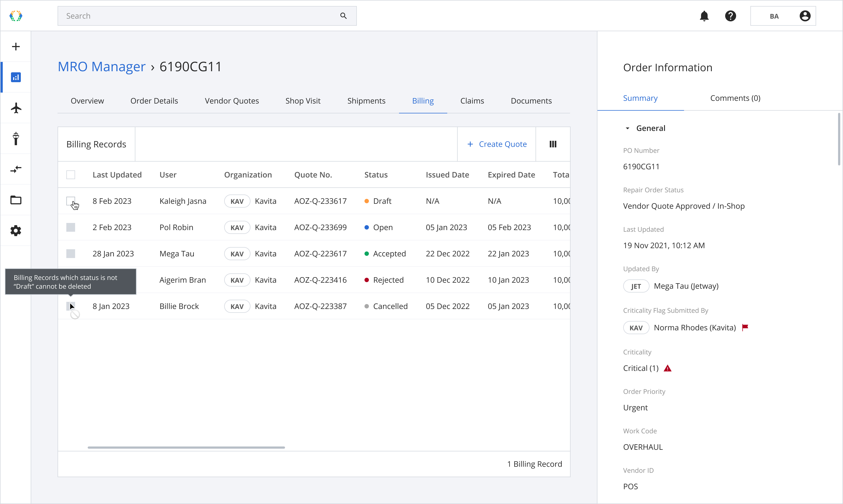
Task: Open the Claims tab
Action: click(472, 101)
